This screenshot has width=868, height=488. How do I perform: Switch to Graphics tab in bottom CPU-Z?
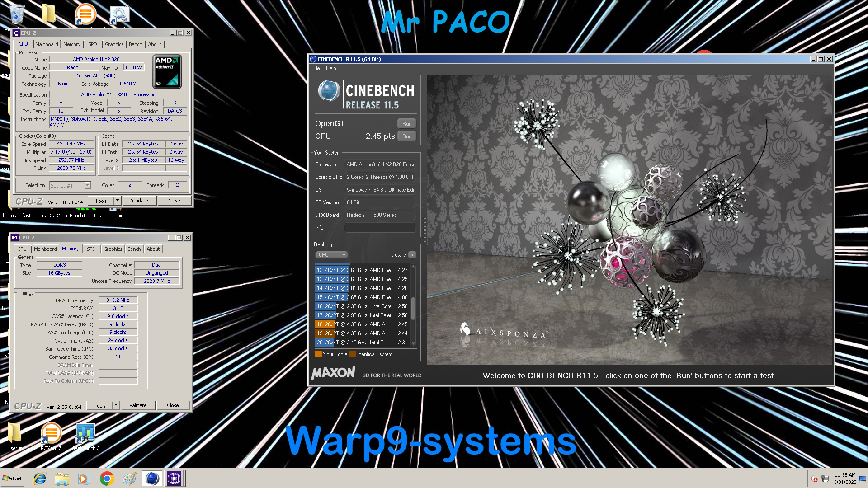pos(113,249)
